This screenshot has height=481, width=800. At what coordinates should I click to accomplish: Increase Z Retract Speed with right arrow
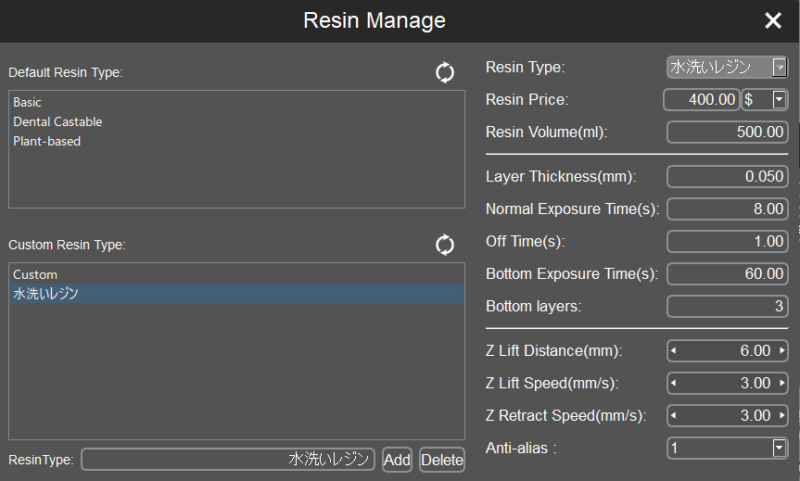(782, 415)
